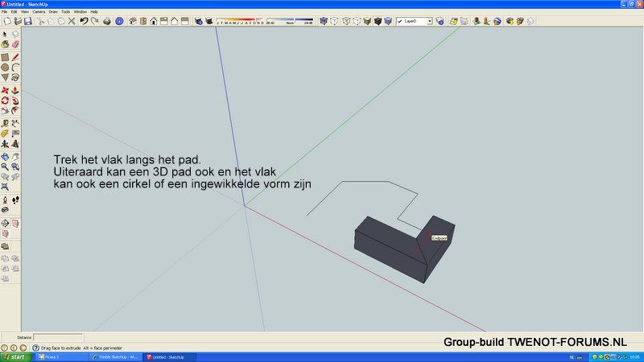Viewport: 644px width, 362px height.
Task: Open the Help menu
Action: pos(94,12)
